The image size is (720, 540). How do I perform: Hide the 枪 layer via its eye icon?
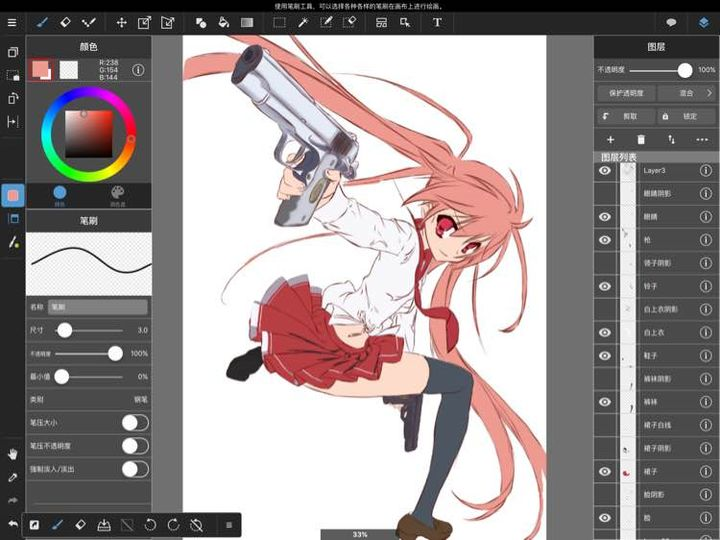click(605, 240)
